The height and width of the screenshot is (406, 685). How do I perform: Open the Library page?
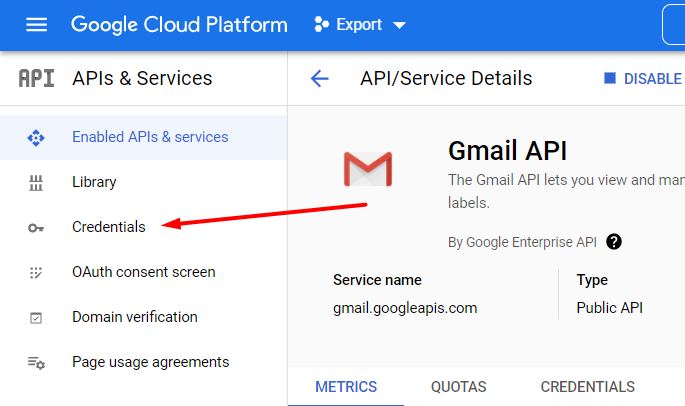pos(144,182)
